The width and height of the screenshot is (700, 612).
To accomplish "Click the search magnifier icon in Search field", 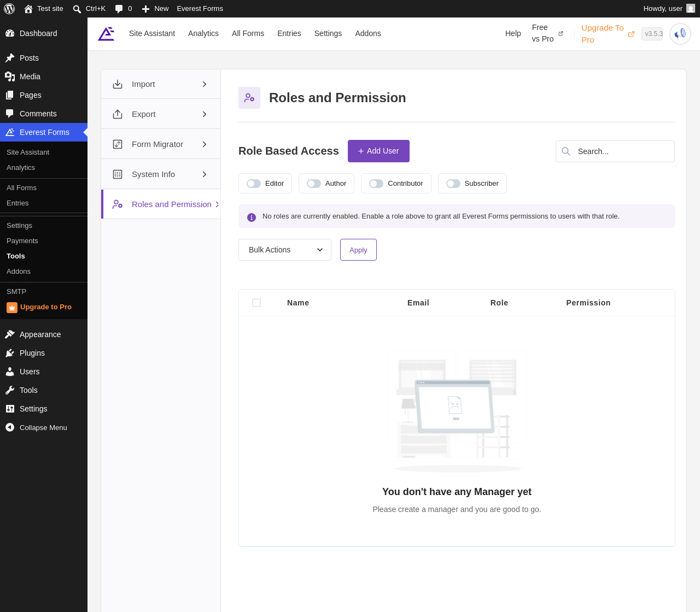I will tap(566, 151).
